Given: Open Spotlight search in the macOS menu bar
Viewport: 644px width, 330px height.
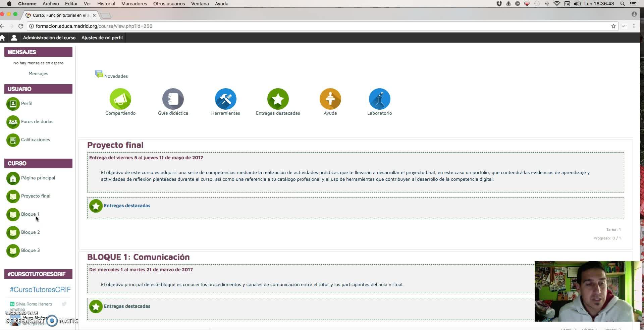Looking at the screenshot, I should tap(623, 4).
